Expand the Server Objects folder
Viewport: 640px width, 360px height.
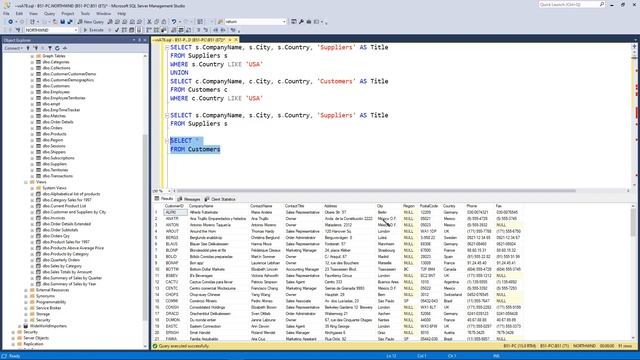(13, 338)
